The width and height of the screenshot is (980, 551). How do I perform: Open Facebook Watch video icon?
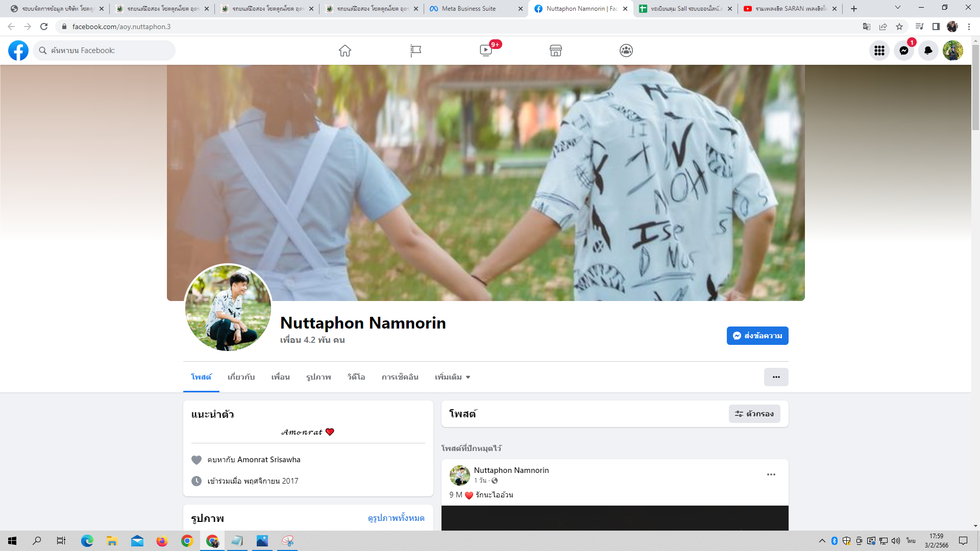[x=486, y=51]
